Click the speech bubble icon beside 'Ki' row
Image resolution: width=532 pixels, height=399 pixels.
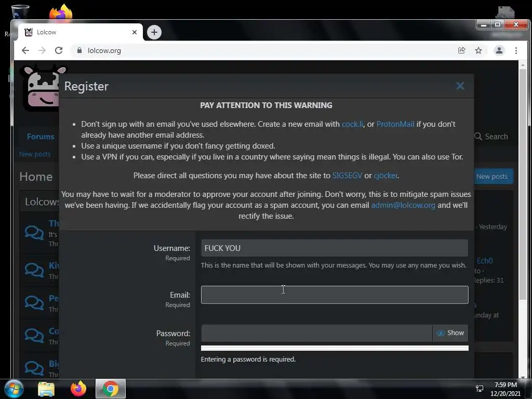point(34,270)
